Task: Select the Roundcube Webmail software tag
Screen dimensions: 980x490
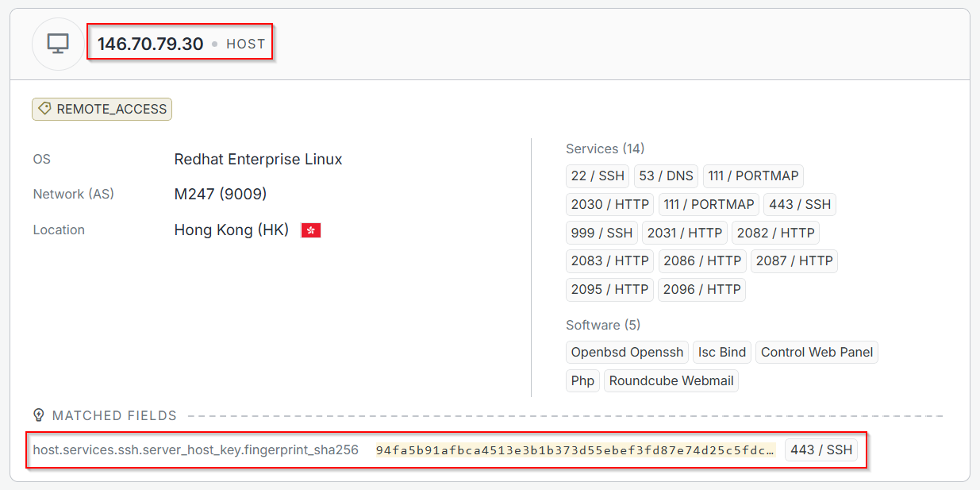Action: (671, 380)
